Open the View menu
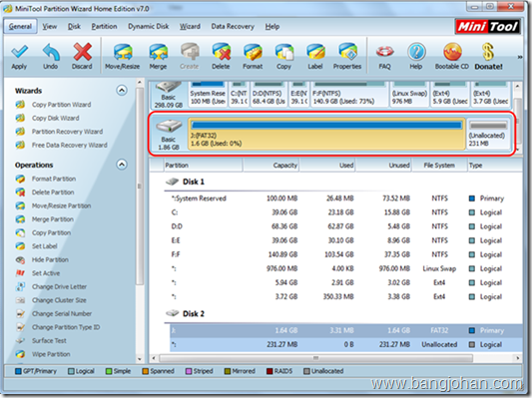Image resolution: width=532 pixels, height=398 pixels. coord(50,27)
